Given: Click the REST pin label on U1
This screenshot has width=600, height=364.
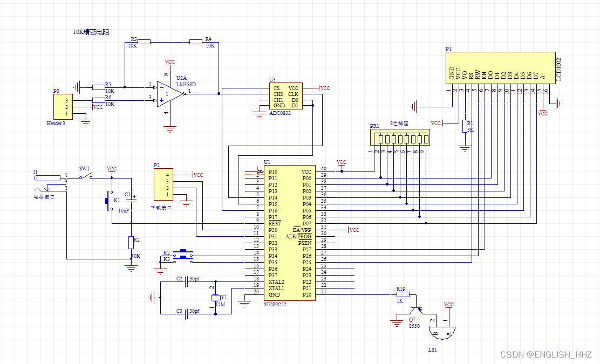Looking at the screenshot, I should (275, 223).
